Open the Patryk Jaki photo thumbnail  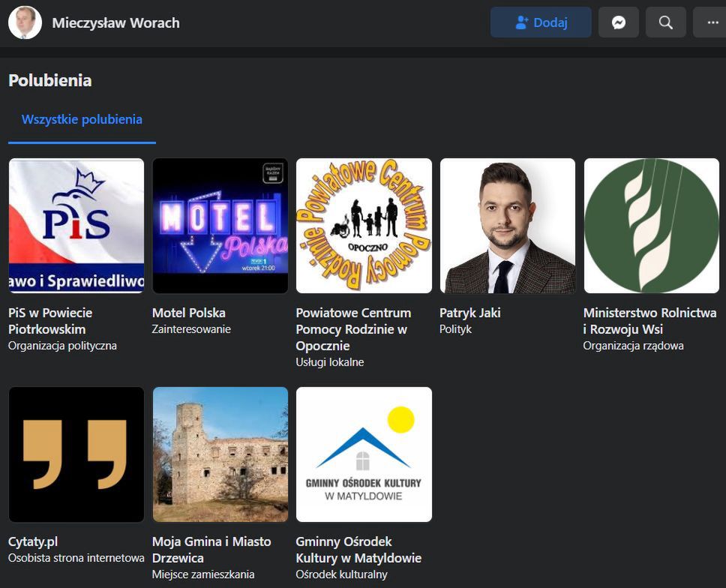(x=508, y=226)
